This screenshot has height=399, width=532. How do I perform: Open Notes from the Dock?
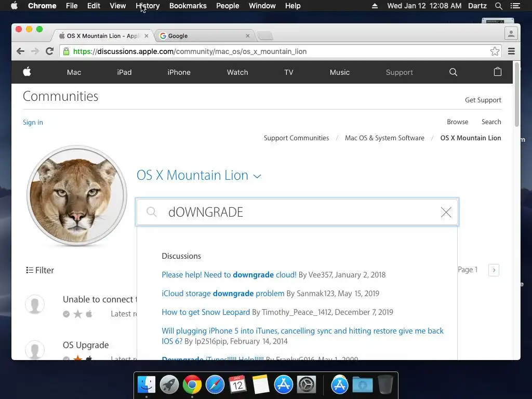[261, 385]
